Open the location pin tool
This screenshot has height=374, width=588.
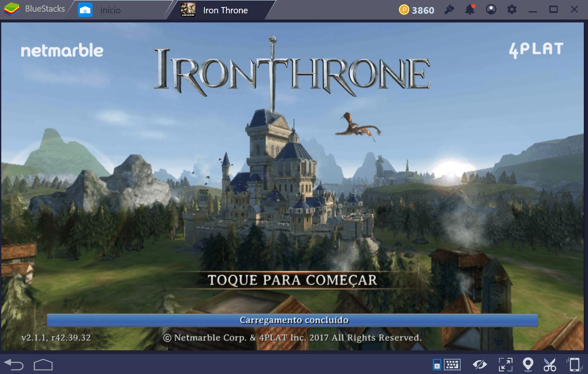pyautogui.click(x=528, y=365)
